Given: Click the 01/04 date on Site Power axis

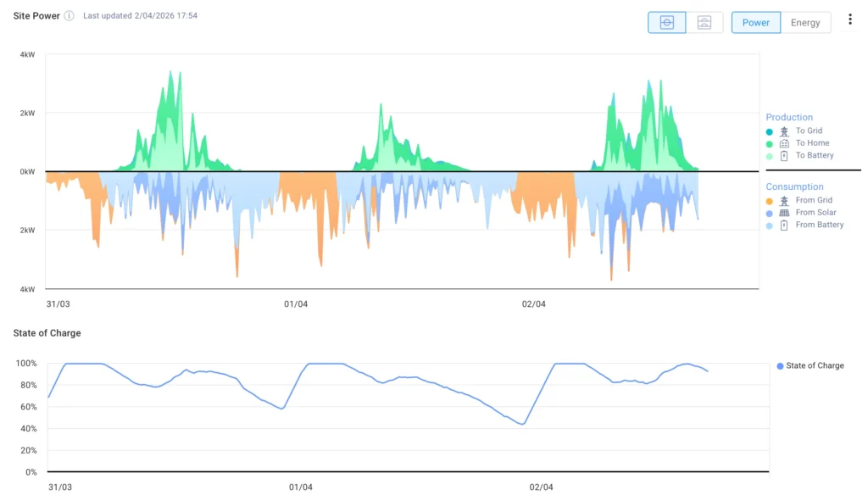Looking at the screenshot, I should tap(296, 304).
